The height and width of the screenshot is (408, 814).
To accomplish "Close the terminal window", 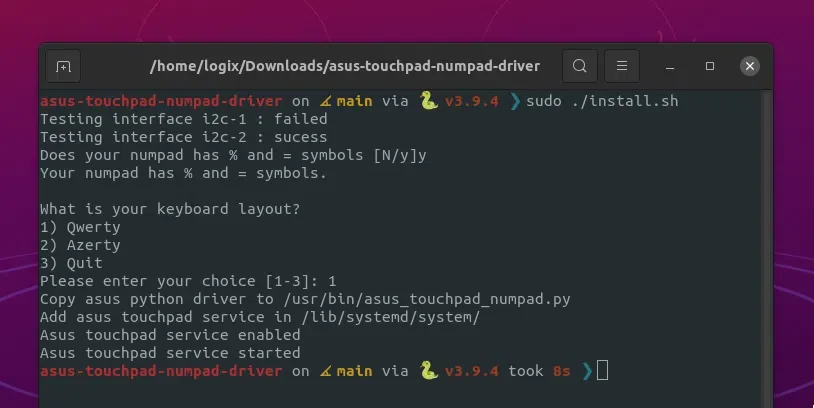I will (750, 66).
